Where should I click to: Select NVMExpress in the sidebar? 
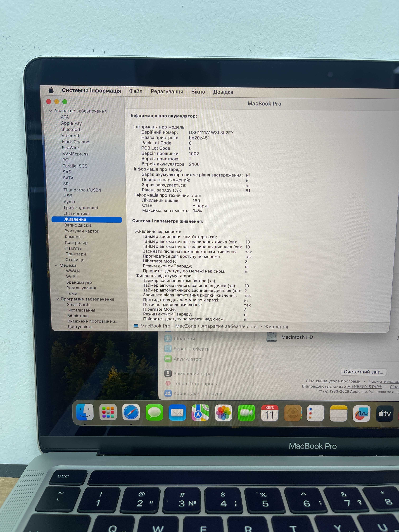point(75,154)
